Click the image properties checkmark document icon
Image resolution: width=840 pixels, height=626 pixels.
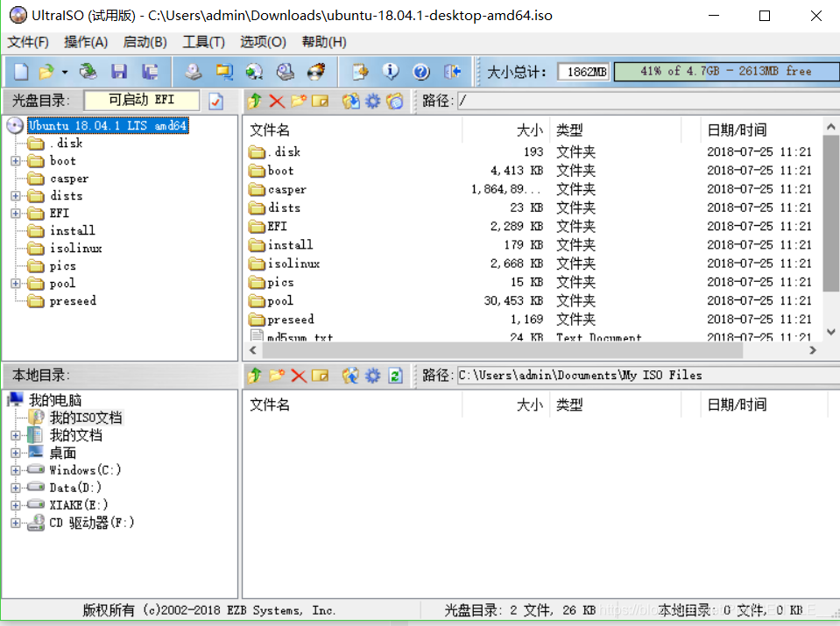215,101
